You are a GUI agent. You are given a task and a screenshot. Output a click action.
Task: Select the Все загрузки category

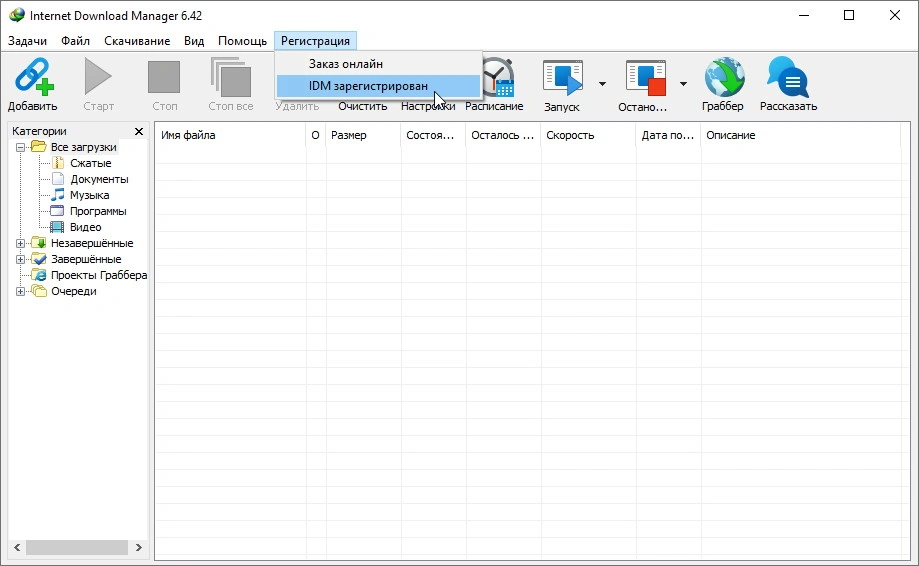point(83,147)
